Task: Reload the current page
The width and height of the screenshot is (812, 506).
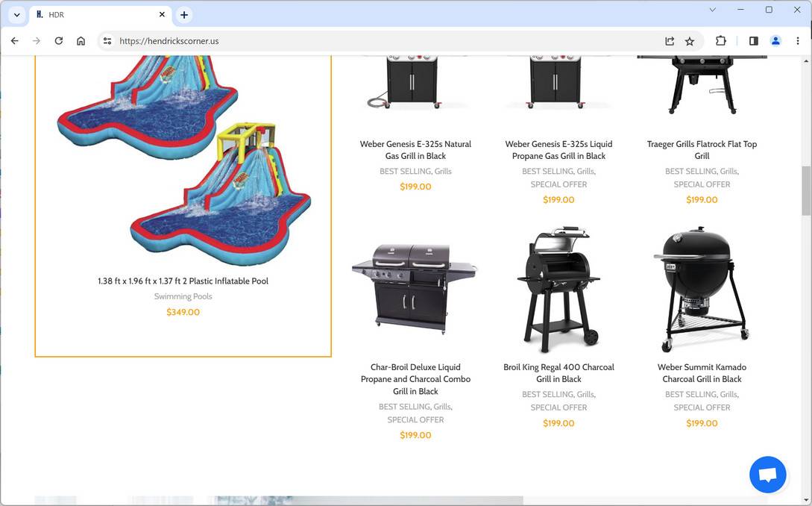Action: 58,41
